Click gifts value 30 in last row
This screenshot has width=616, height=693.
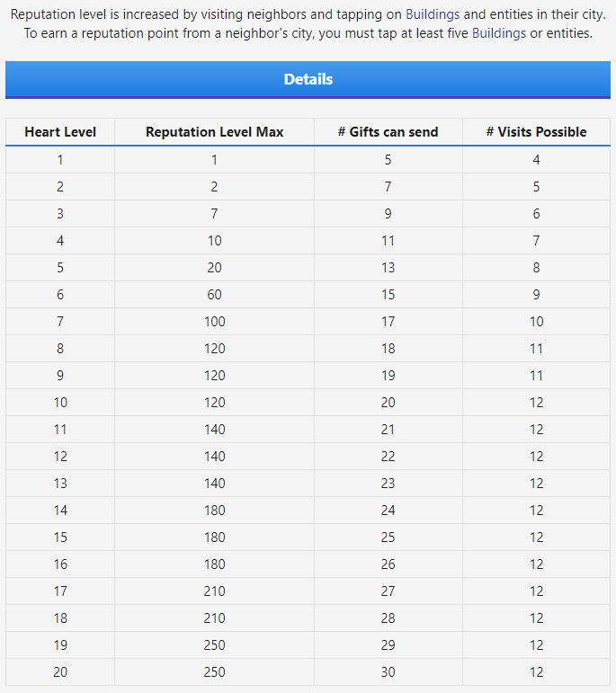click(x=388, y=671)
